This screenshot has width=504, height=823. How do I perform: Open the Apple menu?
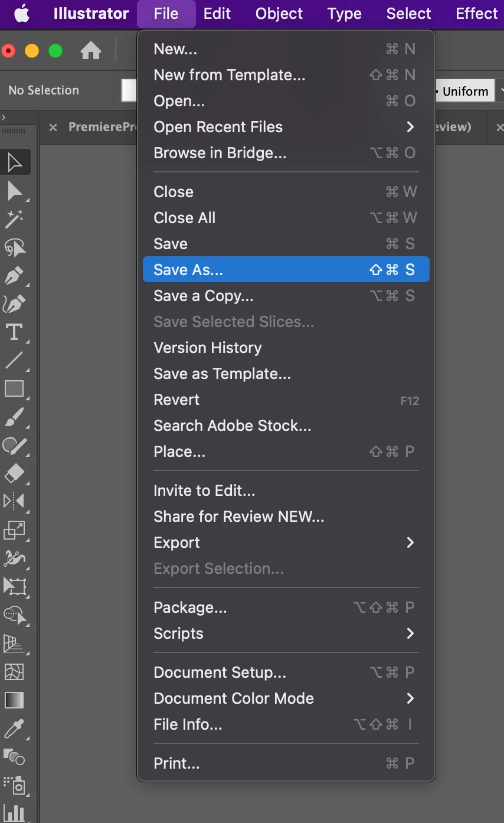point(21,14)
